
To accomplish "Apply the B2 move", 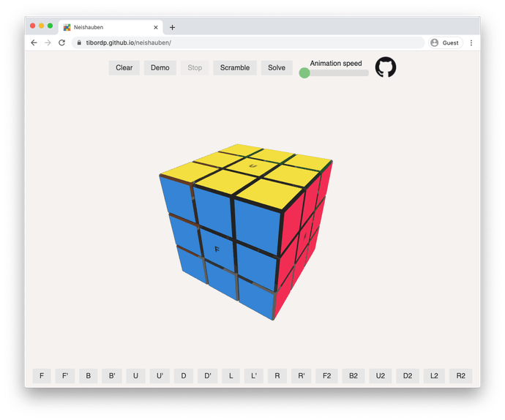I will pyautogui.click(x=353, y=376).
